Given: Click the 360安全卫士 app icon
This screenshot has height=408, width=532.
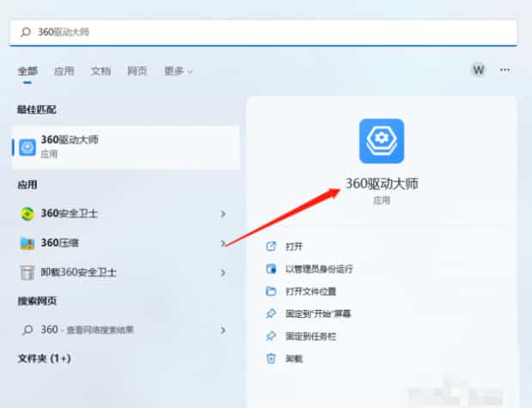Looking at the screenshot, I should [27, 214].
